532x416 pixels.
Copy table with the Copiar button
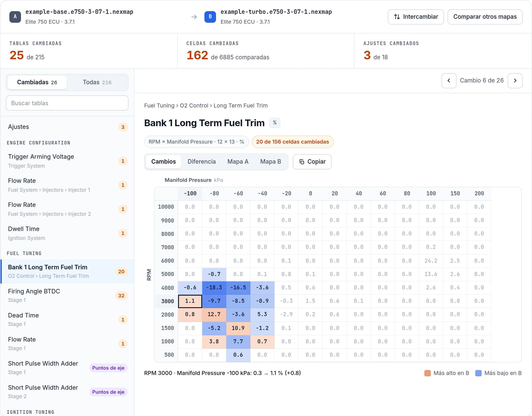tap(312, 162)
